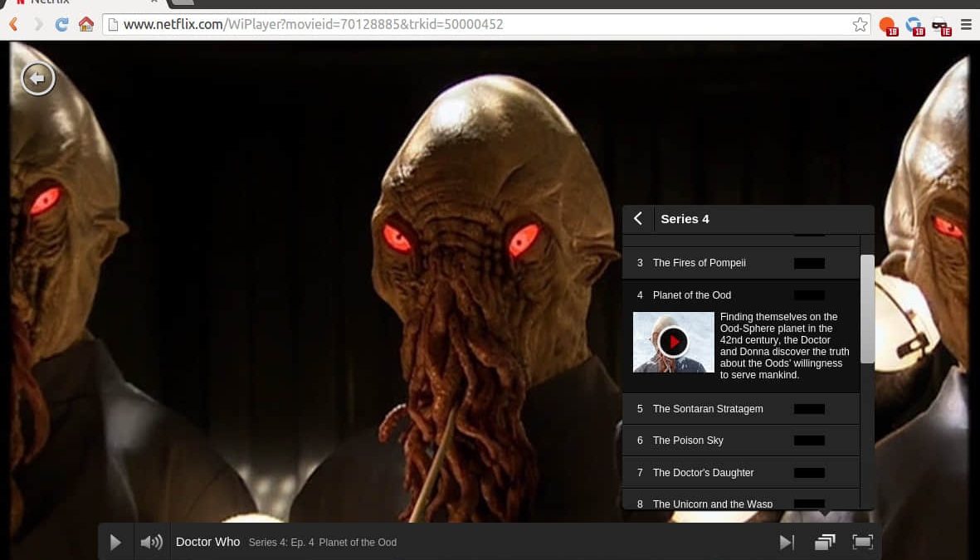The image size is (980, 560).
Task: Click the browser back arrow
Action: (x=13, y=24)
